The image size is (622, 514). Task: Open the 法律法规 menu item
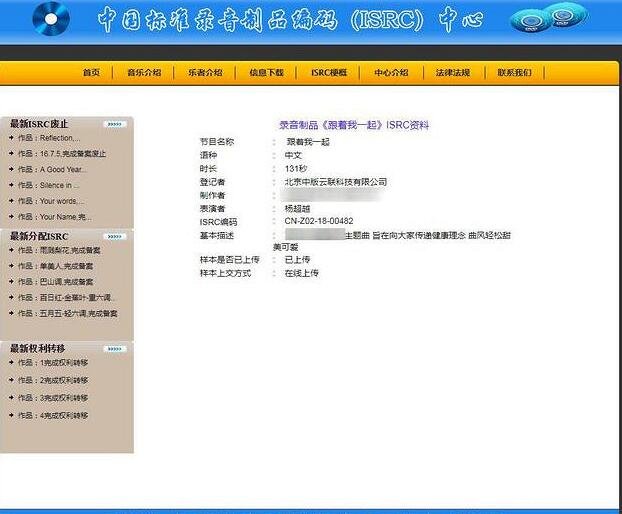point(452,72)
